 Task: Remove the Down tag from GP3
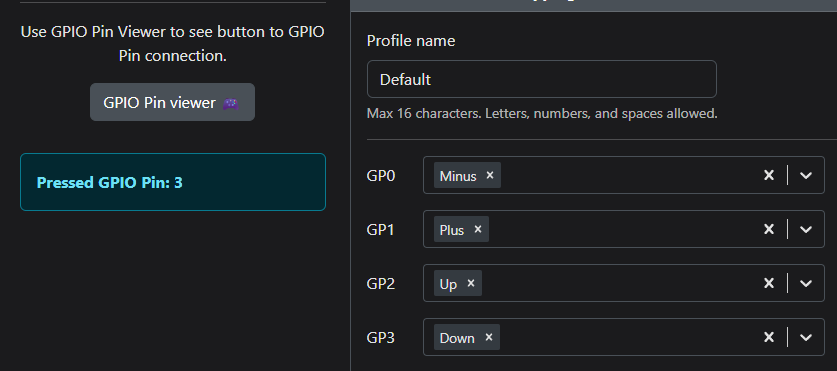(488, 337)
